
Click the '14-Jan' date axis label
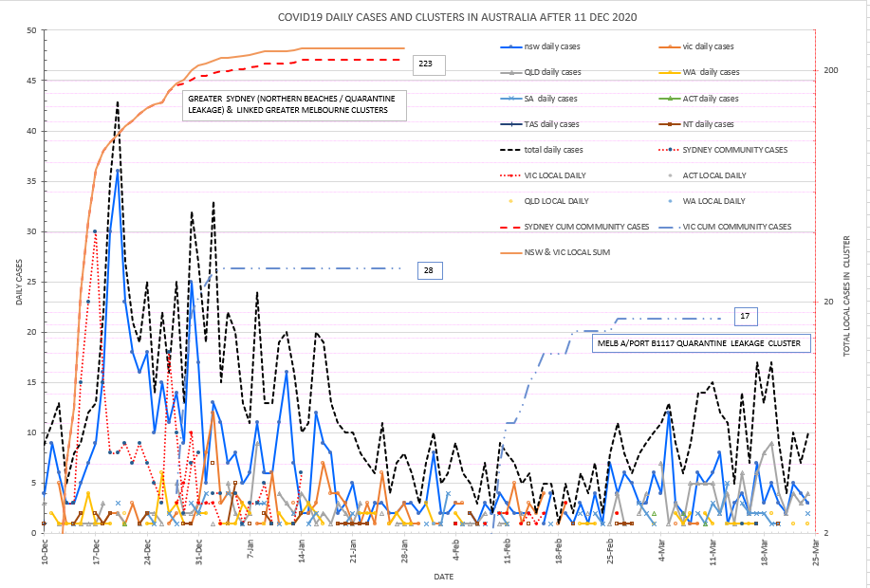pos(302,552)
